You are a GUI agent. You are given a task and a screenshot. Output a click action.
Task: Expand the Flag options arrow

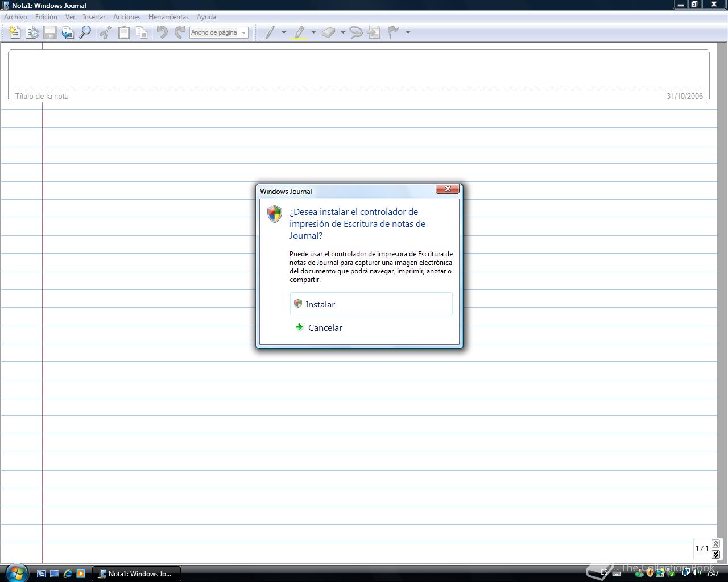tap(408, 32)
